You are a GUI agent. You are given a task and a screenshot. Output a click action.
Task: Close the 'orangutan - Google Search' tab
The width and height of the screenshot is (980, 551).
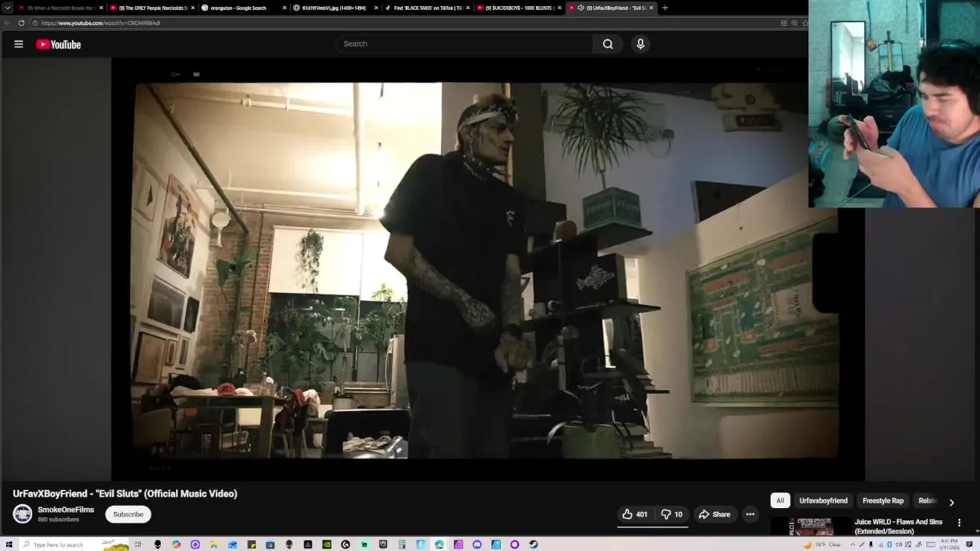tap(284, 8)
